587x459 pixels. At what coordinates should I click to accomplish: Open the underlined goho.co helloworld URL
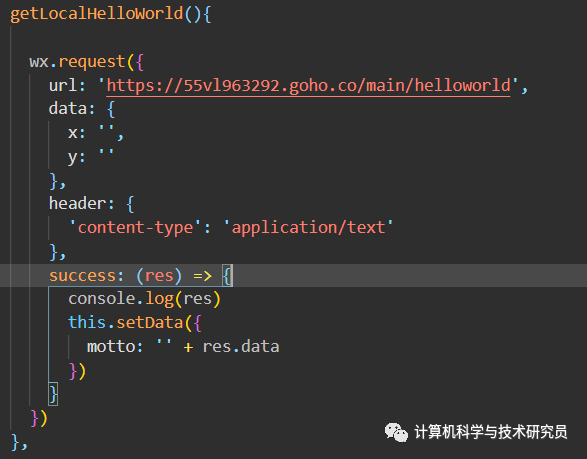click(308, 86)
